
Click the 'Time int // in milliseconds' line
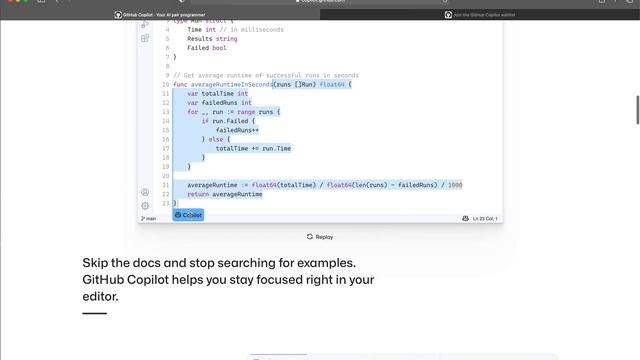point(236,30)
